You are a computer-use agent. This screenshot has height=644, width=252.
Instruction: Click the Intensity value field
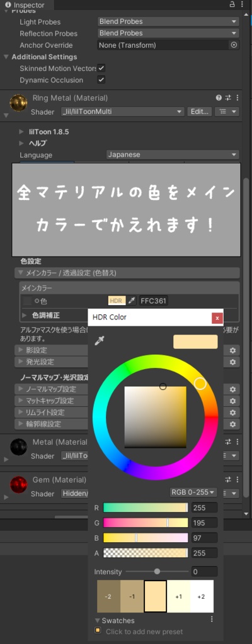point(204,571)
